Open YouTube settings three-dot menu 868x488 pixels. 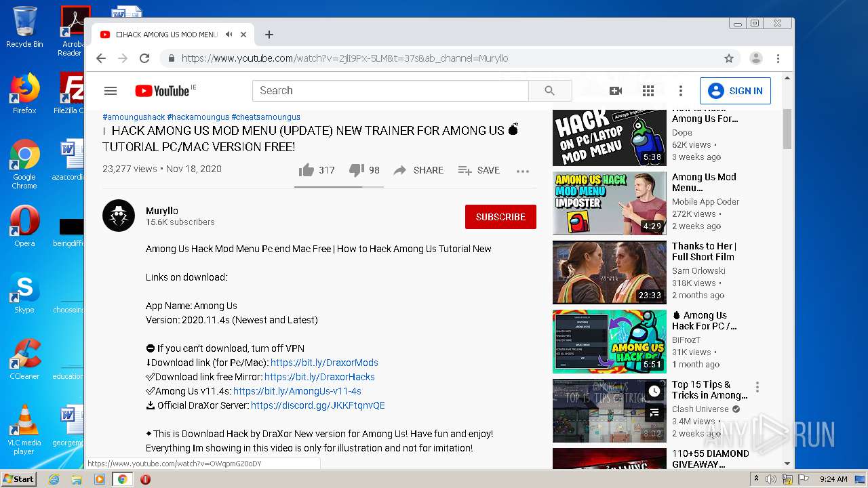tap(680, 91)
